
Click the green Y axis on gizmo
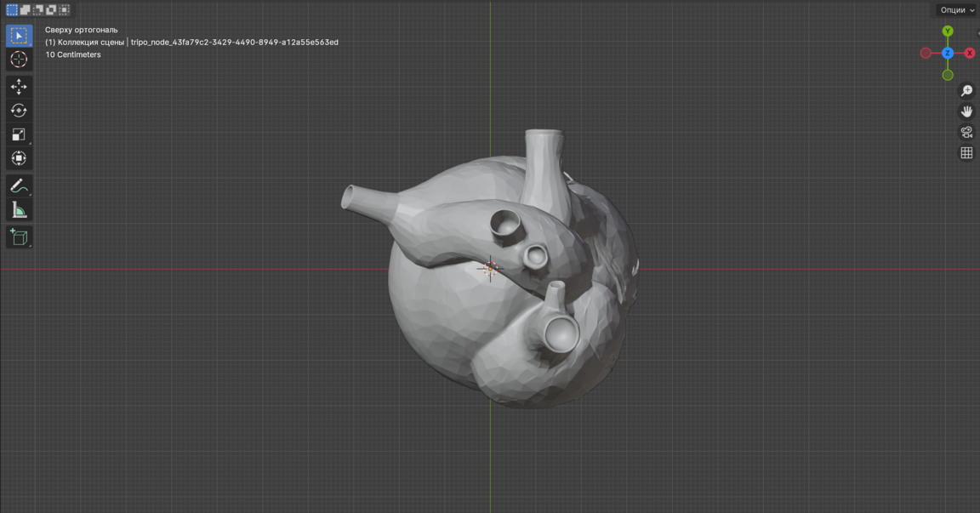[948, 31]
